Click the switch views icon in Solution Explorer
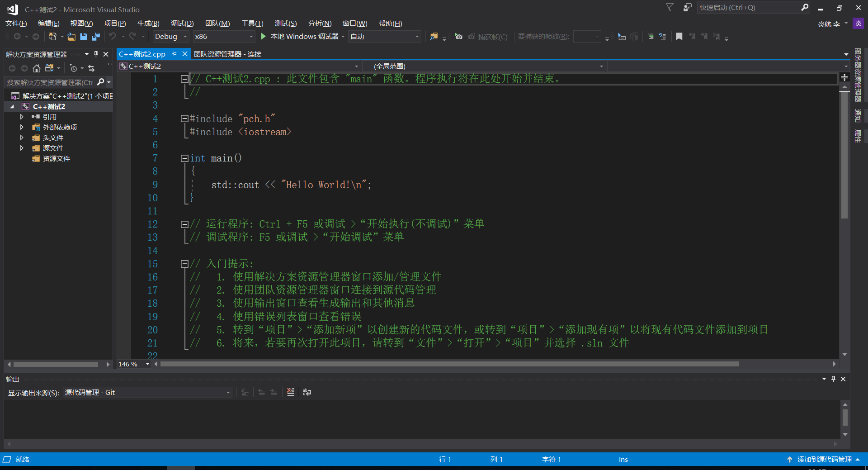 [x=49, y=68]
